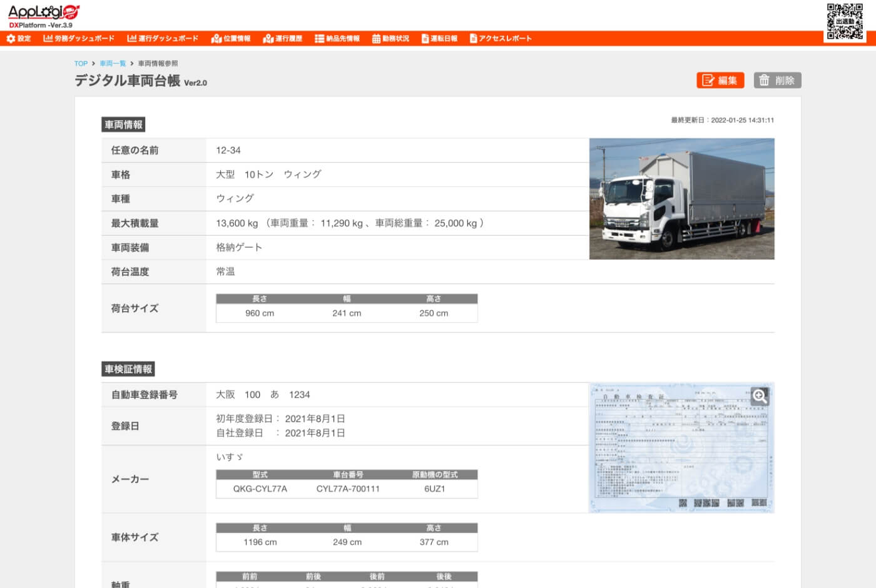Click the orange 編集 button
This screenshot has width=876, height=588.
[720, 80]
